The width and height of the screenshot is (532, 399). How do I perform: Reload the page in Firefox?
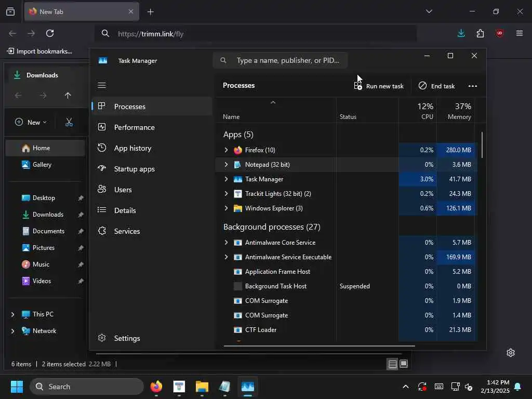coord(50,33)
